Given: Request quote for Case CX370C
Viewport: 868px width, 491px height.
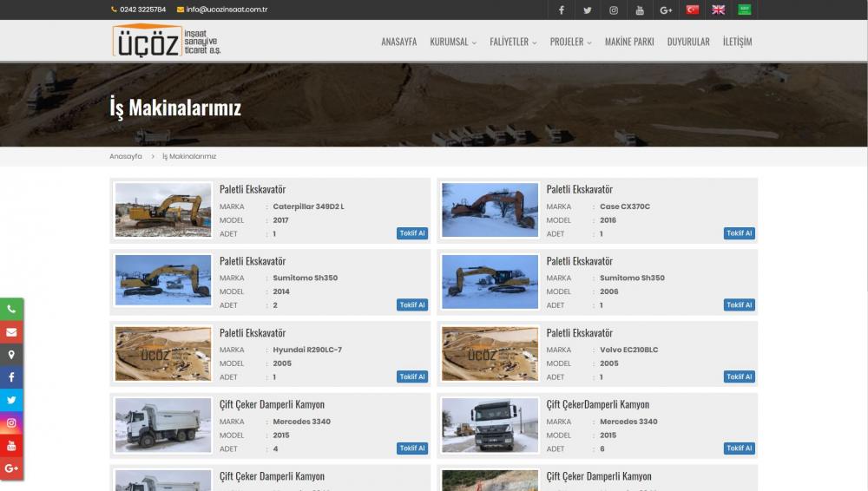Looking at the screenshot, I should coord(739,233).
